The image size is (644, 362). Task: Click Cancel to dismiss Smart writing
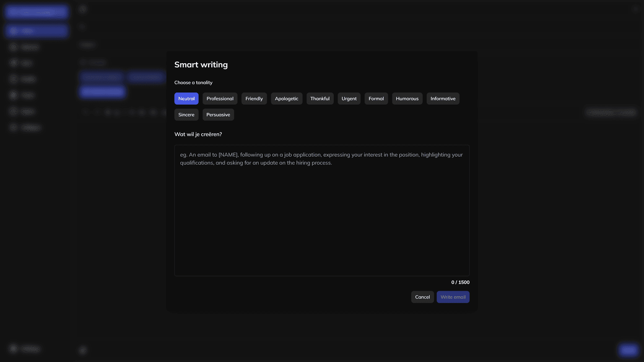(422, 297)
